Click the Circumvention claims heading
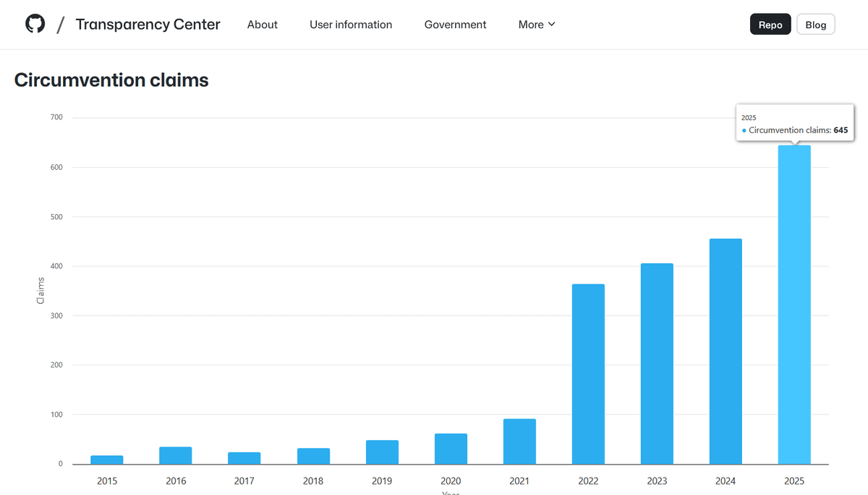Screen dimensions: 868x495 coord(111,80)
